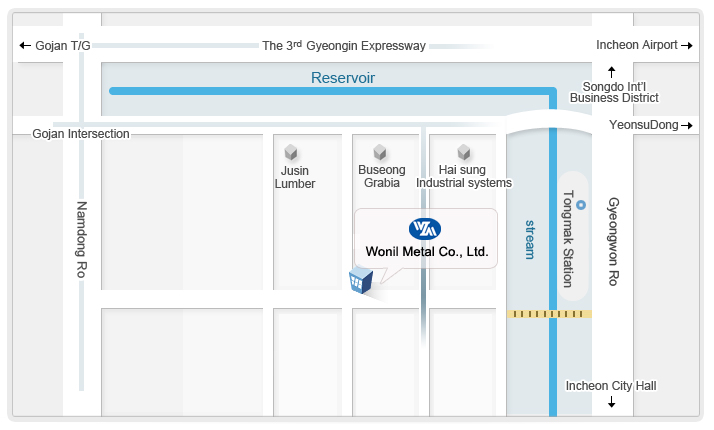Click the up arrow above Songdo Int'l
Screen dimensions: 714x430
(x=612, y=71)
